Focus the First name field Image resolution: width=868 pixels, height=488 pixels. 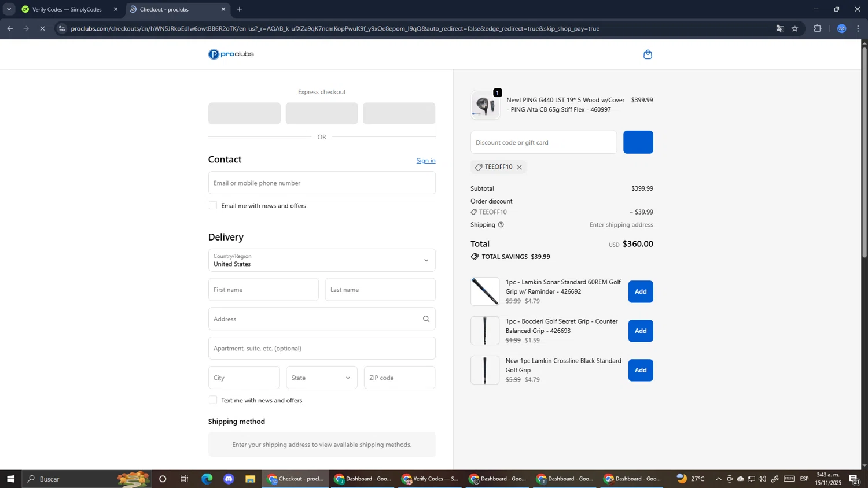263,290
